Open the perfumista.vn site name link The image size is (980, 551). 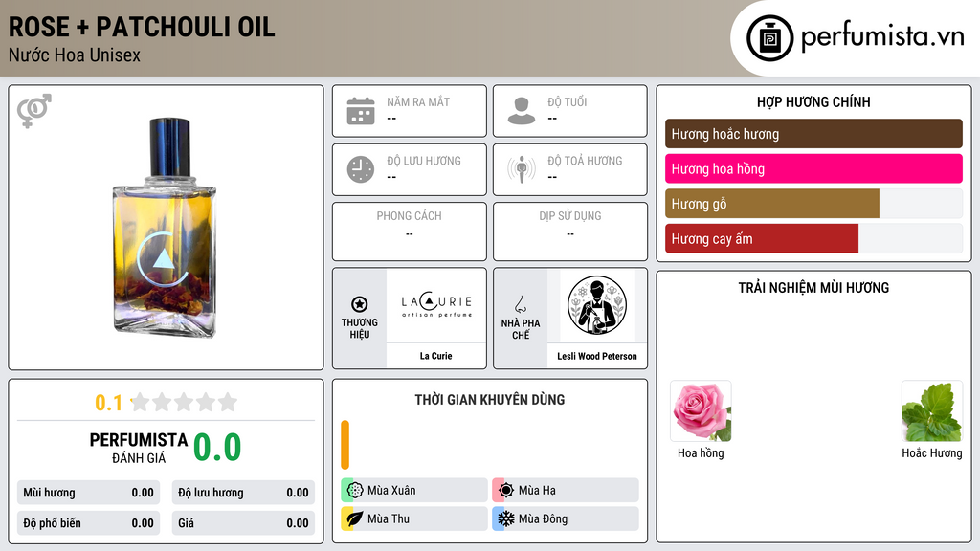click(x=882, y=37)
